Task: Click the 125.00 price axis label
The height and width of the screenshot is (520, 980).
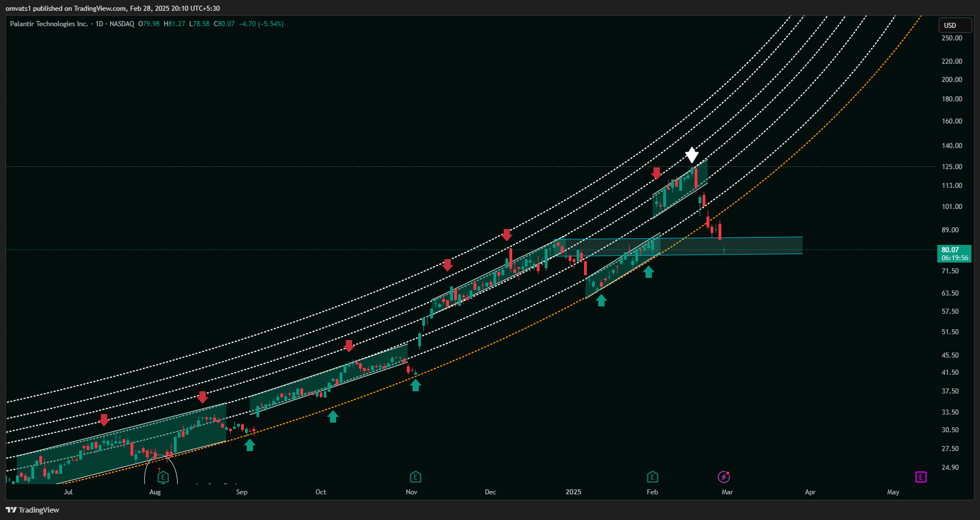Action: click(952, 167)
